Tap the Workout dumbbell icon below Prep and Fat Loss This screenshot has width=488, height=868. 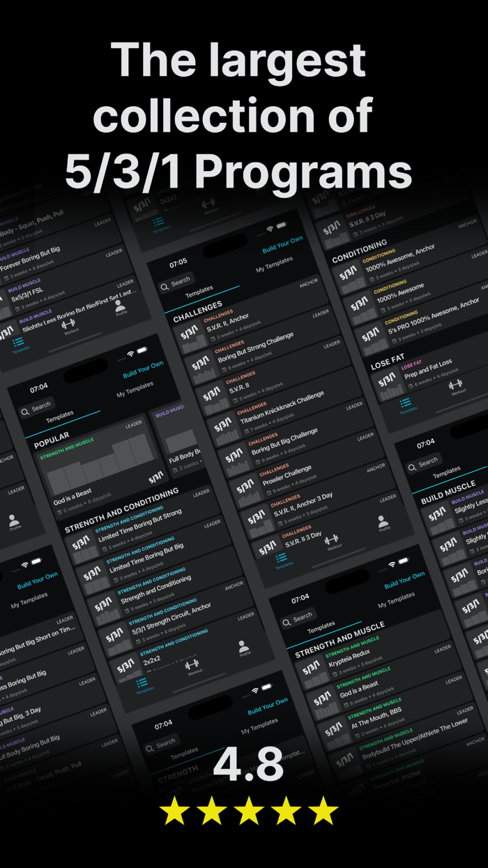(x=456, y=387)
